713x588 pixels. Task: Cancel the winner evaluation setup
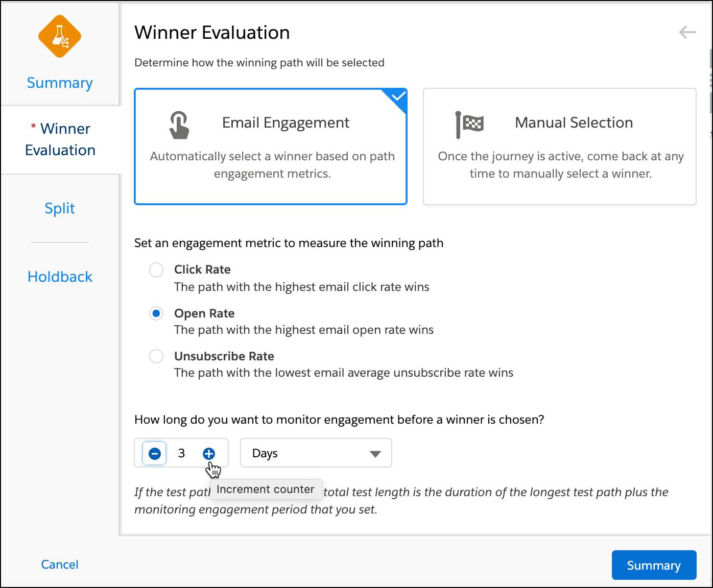(x=59, y=565)
